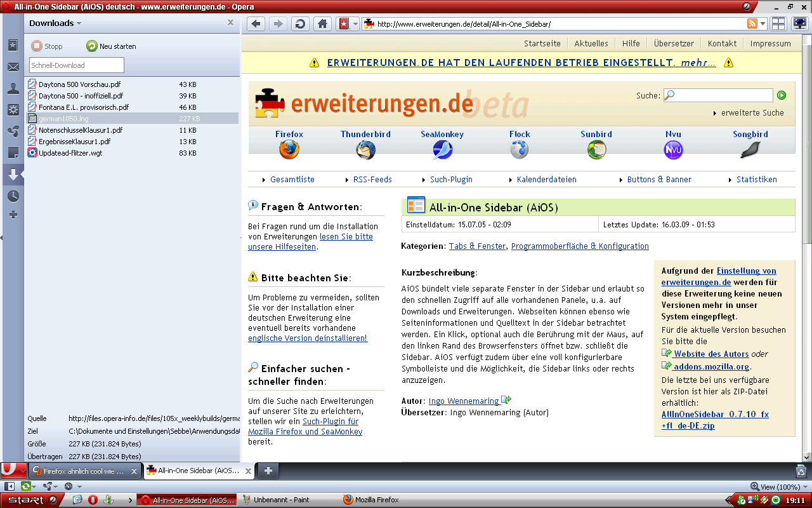Click the address bar URL field

(x=560, y=24)
